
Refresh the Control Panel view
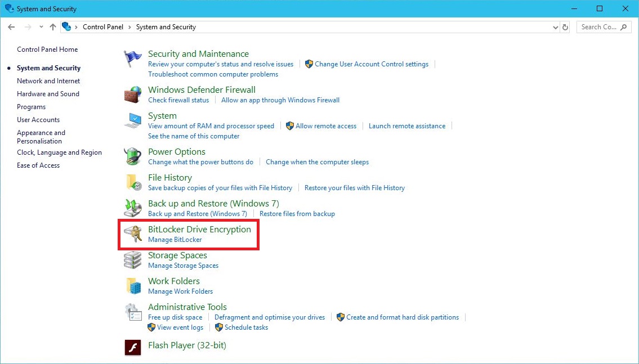[565, 27]
